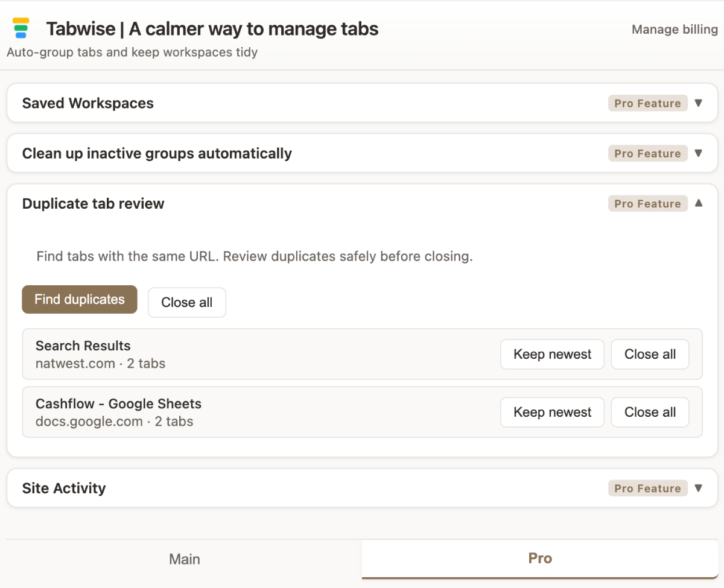The width and height of the screenshot is (724, 588).
Task: Keep newest tab for natwest.com Search Results
Action: [x=552, y=355]
